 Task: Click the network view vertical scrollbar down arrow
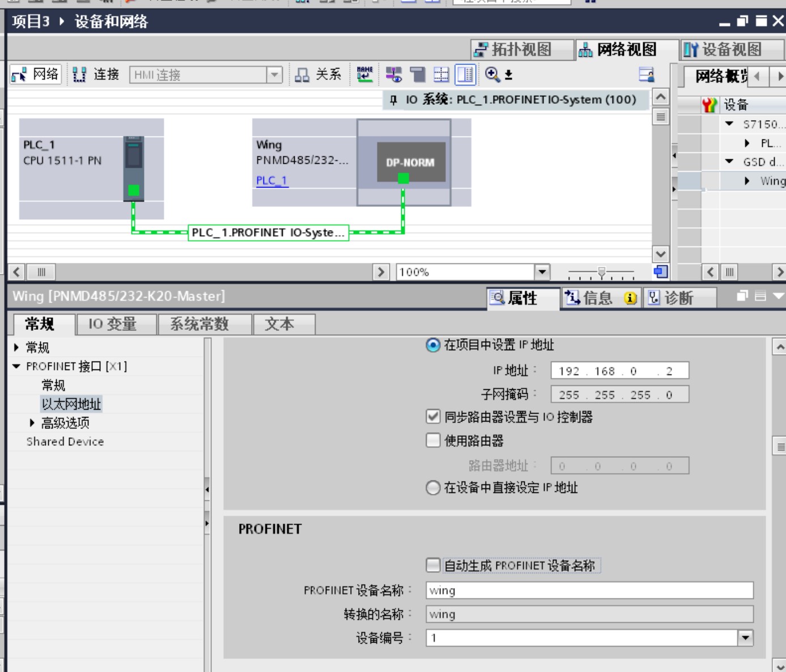[661, 254]
